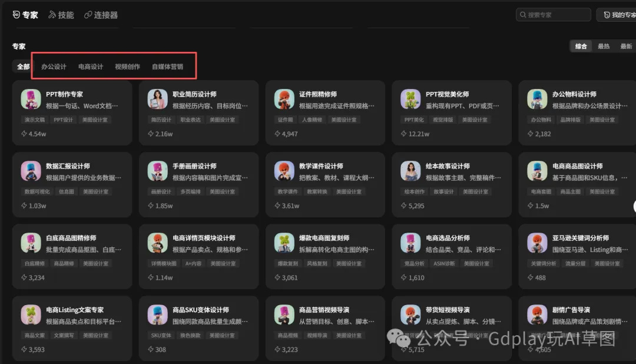636x364 pixels.
Task: Click the 办公物料设计师 avatar icon
Action: point(537,100)
